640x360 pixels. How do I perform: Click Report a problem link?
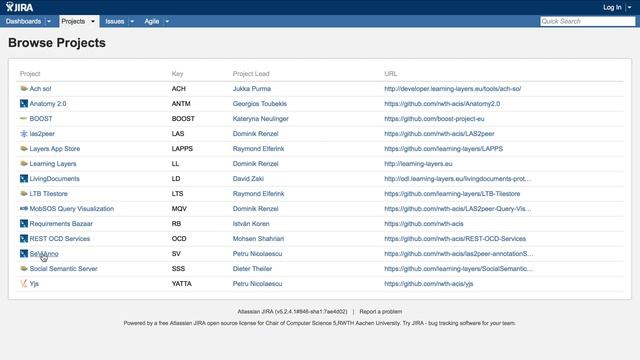[380, 311]
